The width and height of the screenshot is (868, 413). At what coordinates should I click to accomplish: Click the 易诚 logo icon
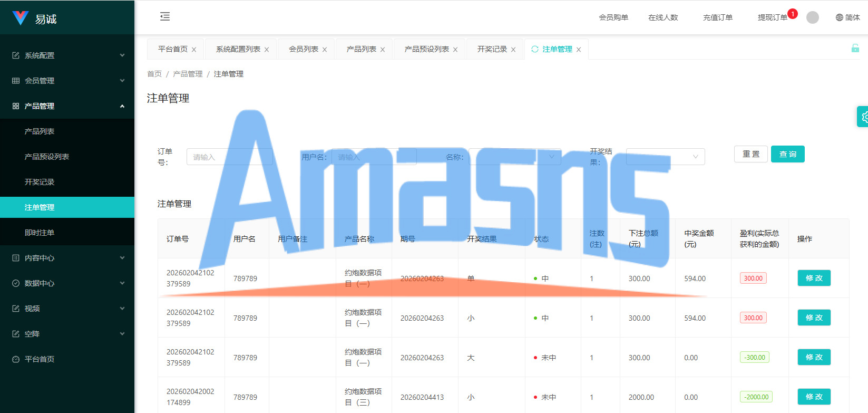click(x=20, y=18)
